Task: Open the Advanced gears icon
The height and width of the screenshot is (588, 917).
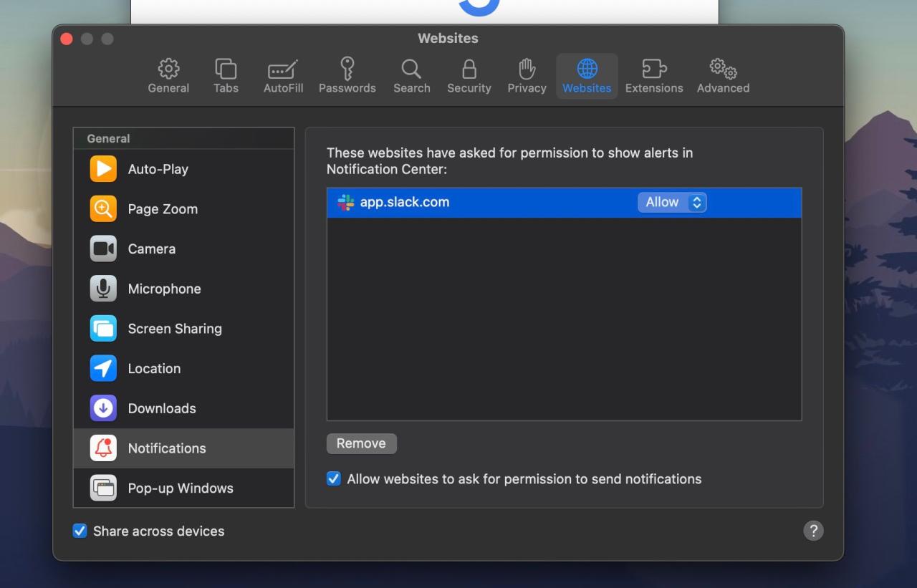Action: click(723, 69)
